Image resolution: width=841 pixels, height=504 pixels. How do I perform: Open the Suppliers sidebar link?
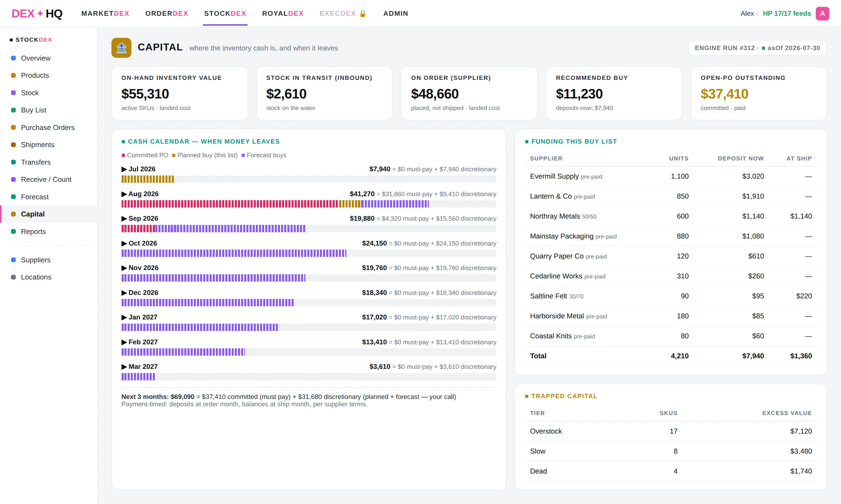tap(49, 260)
